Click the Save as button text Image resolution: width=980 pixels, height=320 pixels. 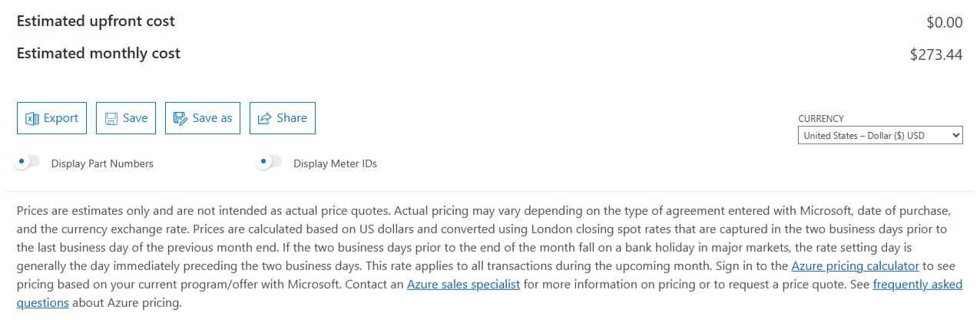click(212, 118)
